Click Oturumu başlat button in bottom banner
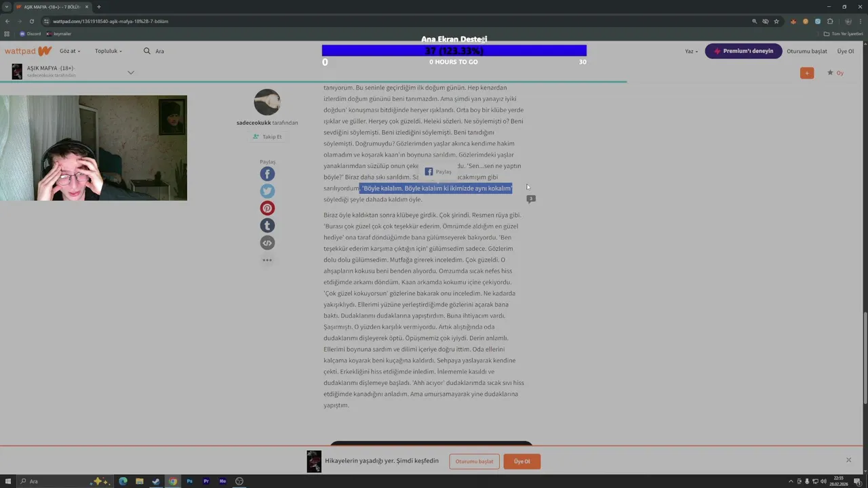 point(474,462)
